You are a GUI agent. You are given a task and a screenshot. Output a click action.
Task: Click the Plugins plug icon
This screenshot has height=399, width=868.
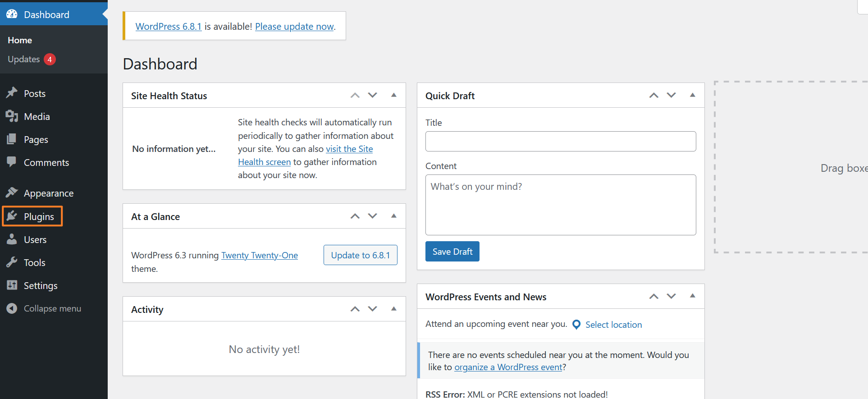pyautogui.click(x=12, y=216)
